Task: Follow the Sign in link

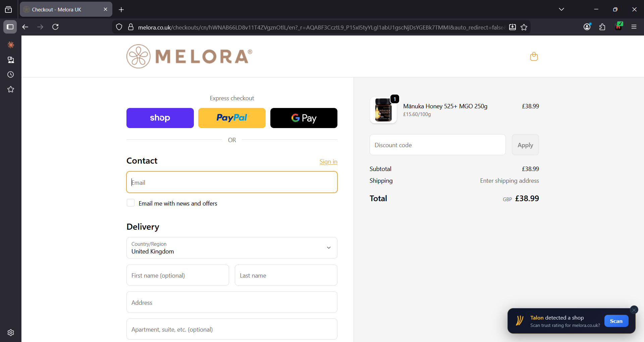Action: point(328,162)
